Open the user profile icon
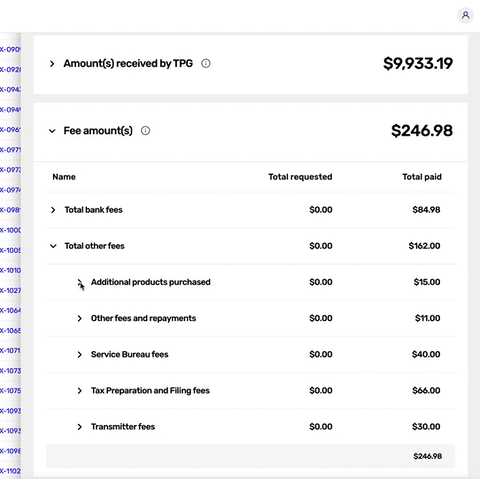This screenshot has height=479, width=480. point(465,15)
